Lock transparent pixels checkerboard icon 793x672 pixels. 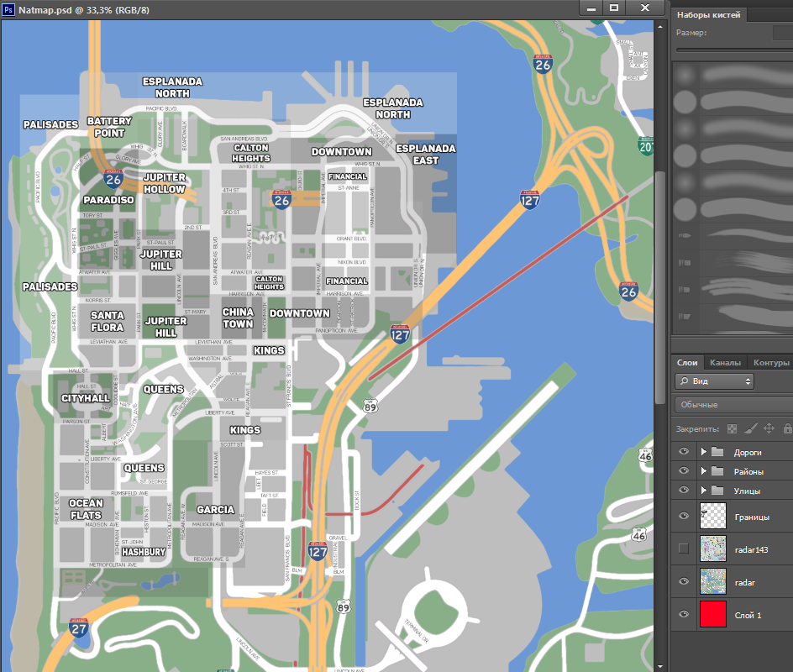click(732, 428)
